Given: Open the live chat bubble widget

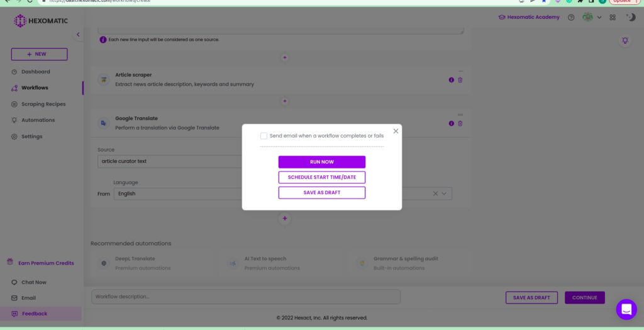Looking at the screenshot, I should (626, 309).
